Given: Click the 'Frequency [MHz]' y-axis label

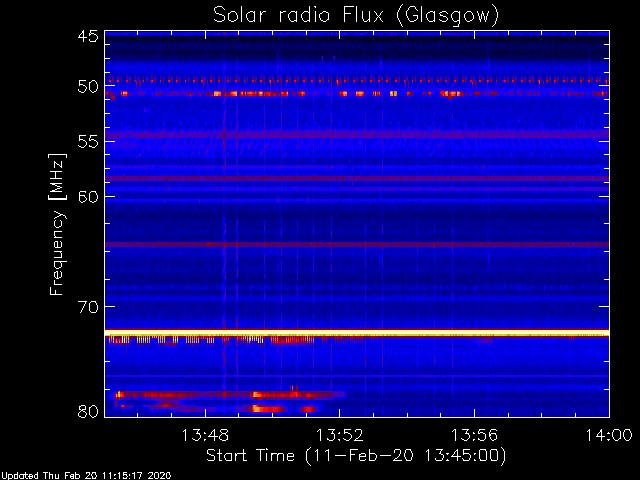Looking at the screenshot, I should pos(57,224).
